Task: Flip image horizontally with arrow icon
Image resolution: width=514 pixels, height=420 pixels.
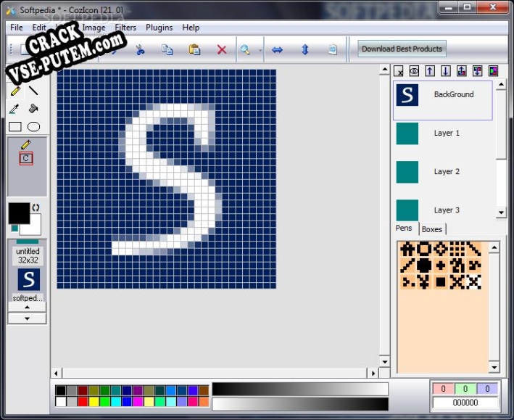Action: [277, 49]
